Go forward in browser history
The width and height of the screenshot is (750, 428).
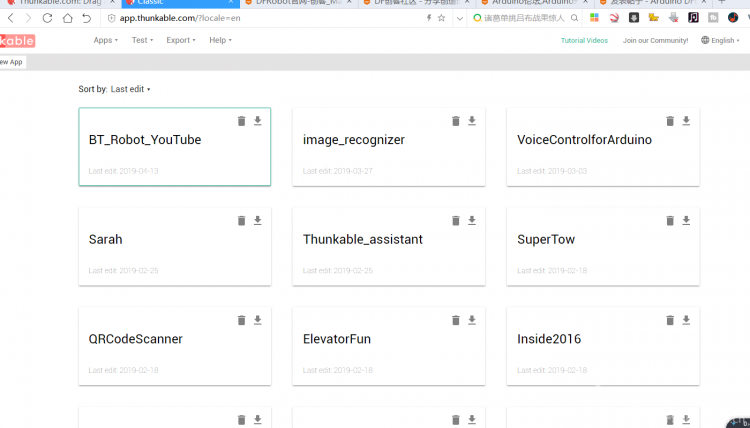(28, 18)
